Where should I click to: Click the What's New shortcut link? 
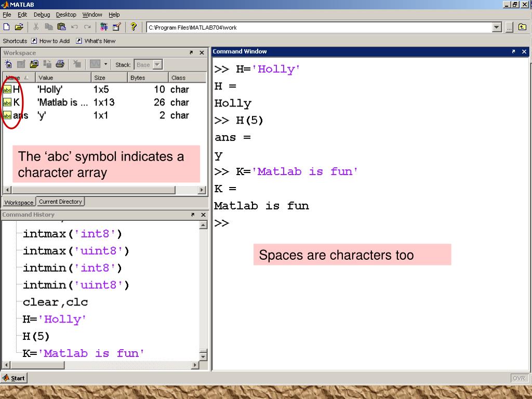click(100, 41)
